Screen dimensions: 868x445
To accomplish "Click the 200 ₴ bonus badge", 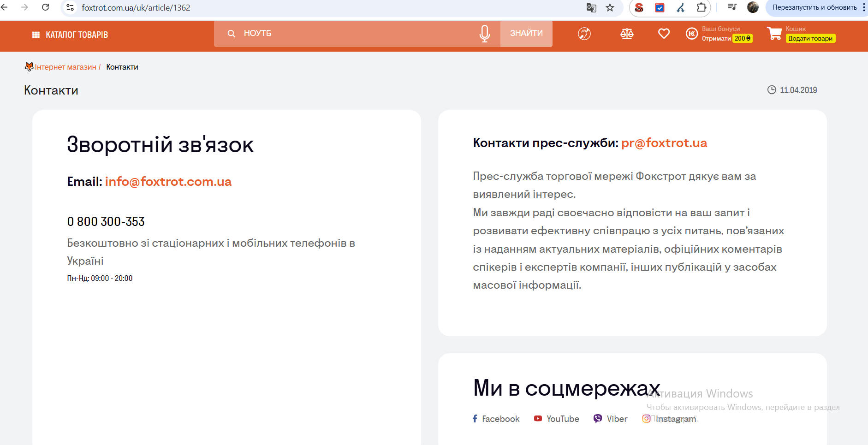I will (x=743, y=39).
